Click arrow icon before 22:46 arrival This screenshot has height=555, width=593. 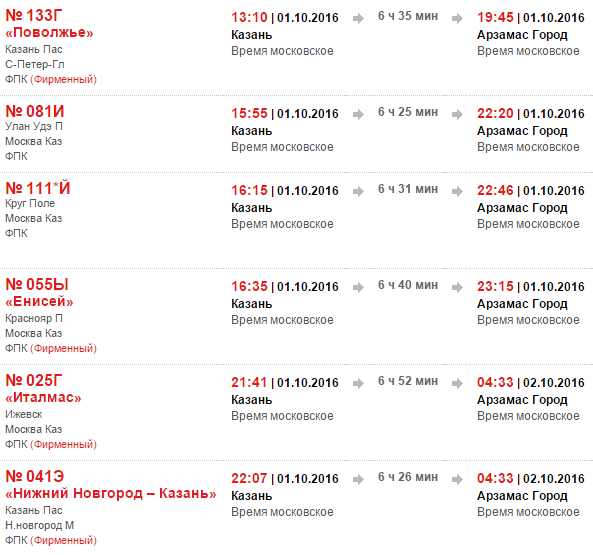pos(457,191)
